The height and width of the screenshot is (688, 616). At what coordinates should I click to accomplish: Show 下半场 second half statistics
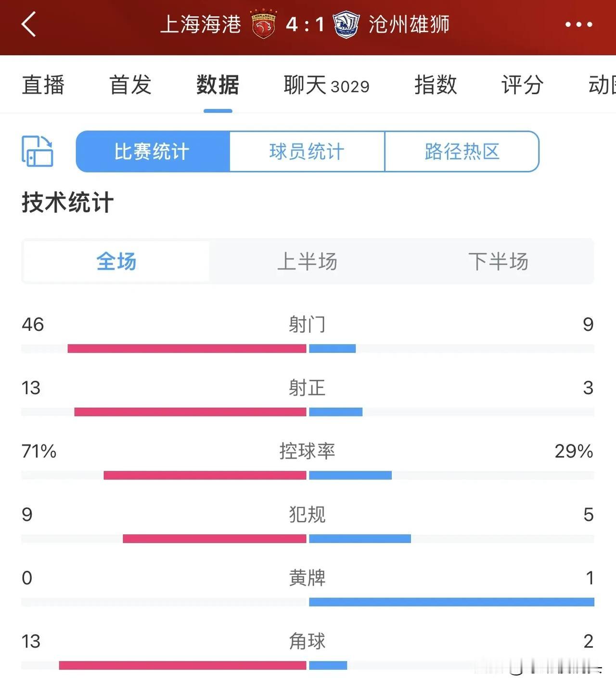498,261
